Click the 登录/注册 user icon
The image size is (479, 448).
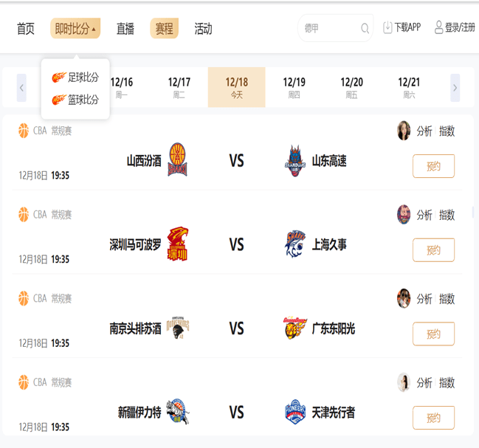pos(438,28)
